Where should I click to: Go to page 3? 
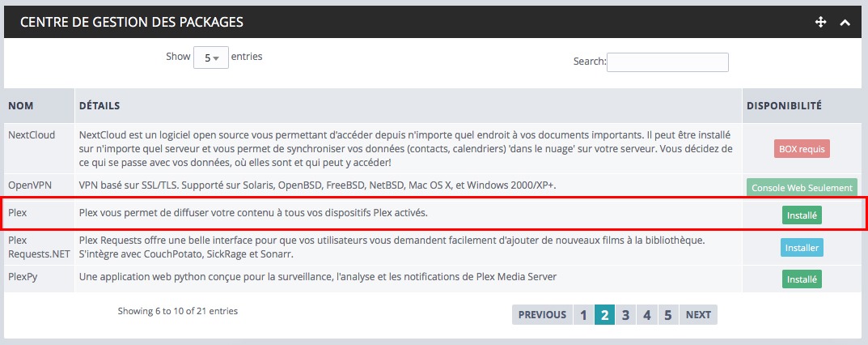[x=625, y=315]
